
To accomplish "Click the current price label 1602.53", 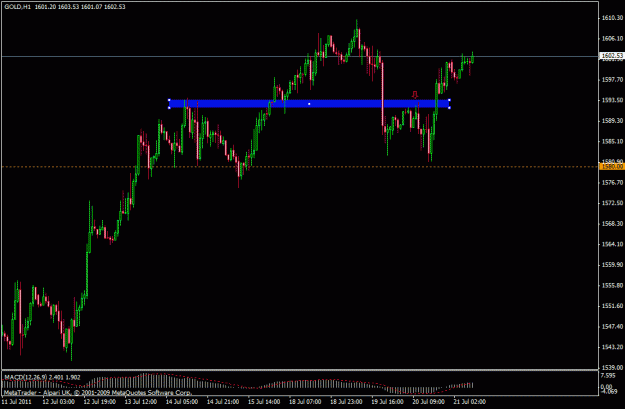I will tap(612, 55).
